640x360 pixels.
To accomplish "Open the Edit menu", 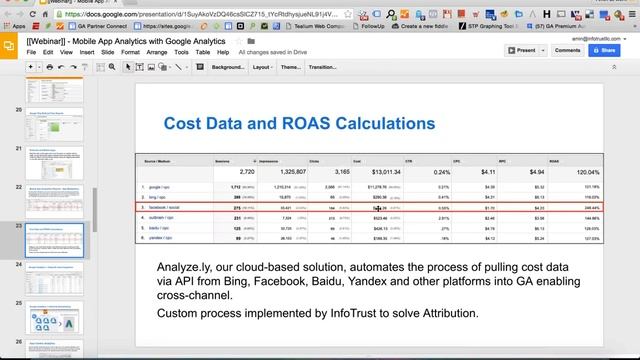I will (x=48, y=52).
